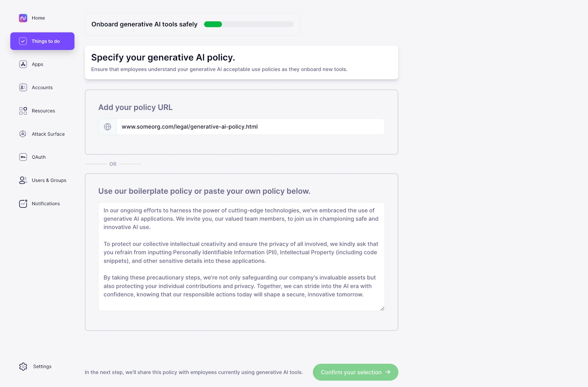Open the Resources grid icon
588x387 pixels.
tap(23, 110)
